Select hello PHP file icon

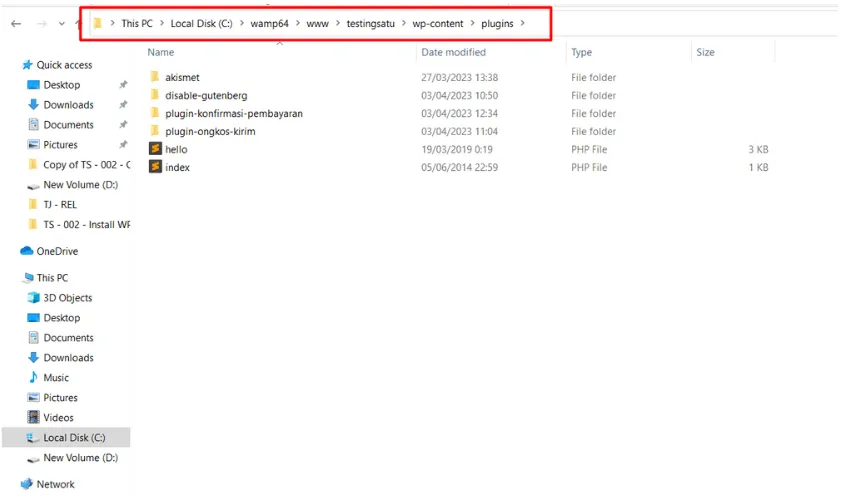[155, 149]
